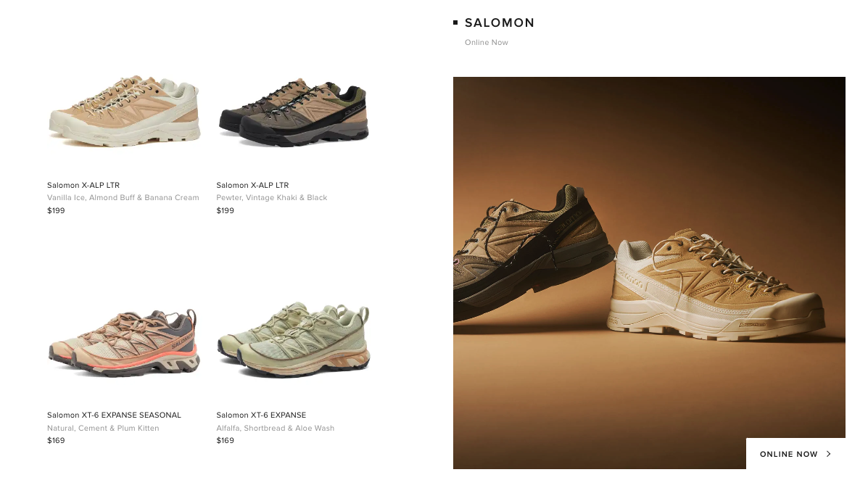Viewport: 868px width, 488px height.
Task: Click the $169 price under XT-6 EXPANSE SEASONAL
Action: 56,441
